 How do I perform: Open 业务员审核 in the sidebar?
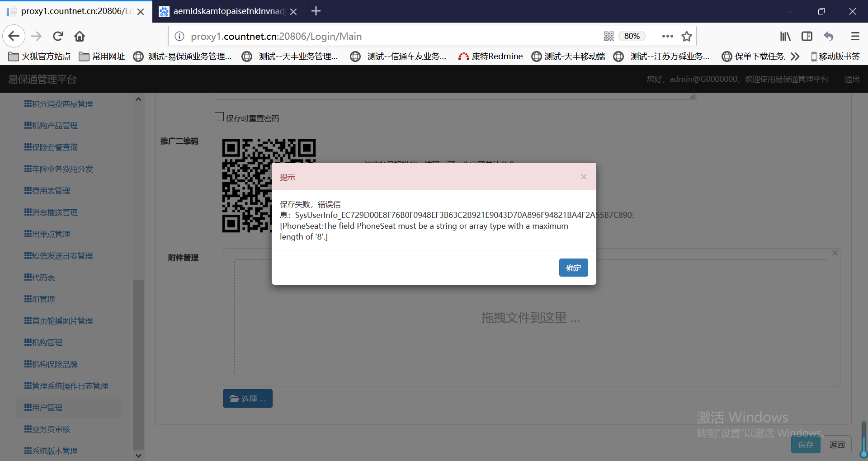point(47,429)
